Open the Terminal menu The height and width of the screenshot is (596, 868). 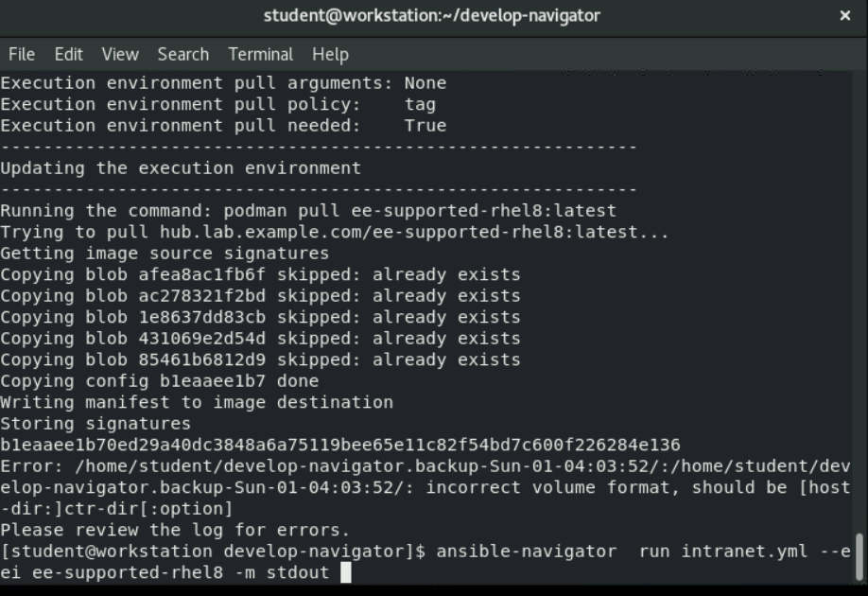pos(260,54)
